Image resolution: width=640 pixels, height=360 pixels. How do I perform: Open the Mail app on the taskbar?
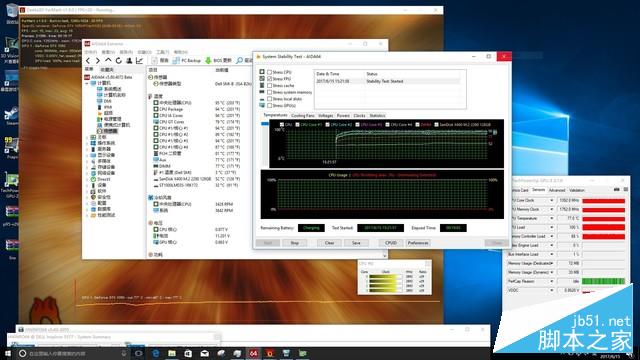tap(204, 353)
